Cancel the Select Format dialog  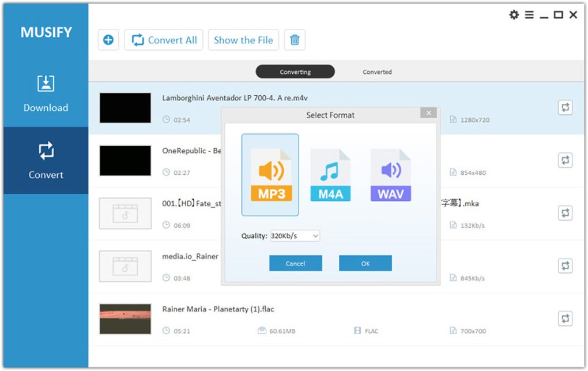point(295,263)
